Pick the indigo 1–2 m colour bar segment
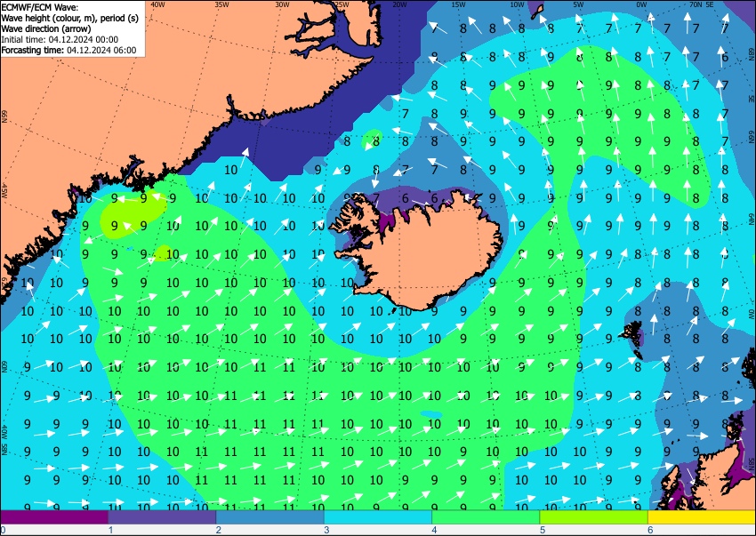The image size is (756, 536). 162,516
